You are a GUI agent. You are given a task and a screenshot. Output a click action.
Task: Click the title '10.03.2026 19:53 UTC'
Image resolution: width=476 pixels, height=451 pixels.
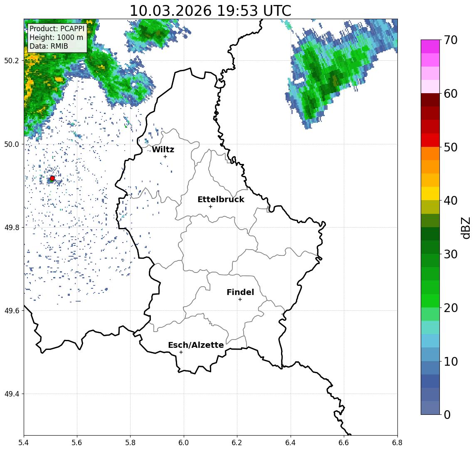(210, 11)
